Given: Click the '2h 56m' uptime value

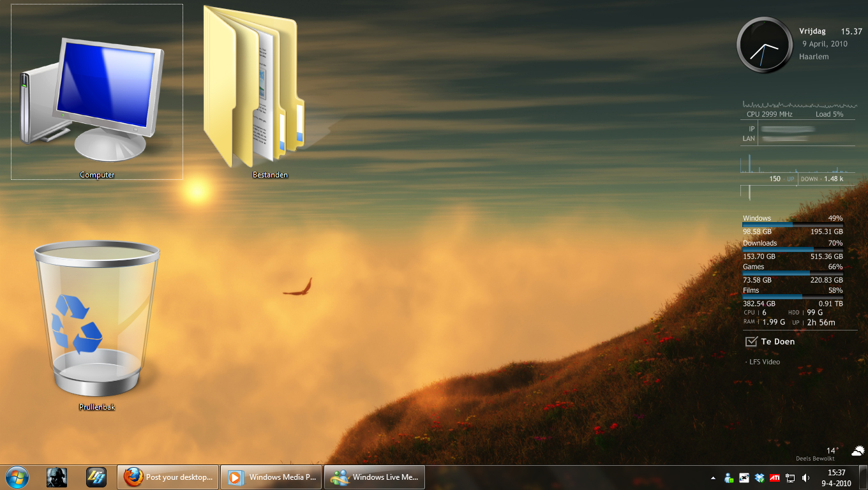Looking at the screenshot, I should (821, 322).
